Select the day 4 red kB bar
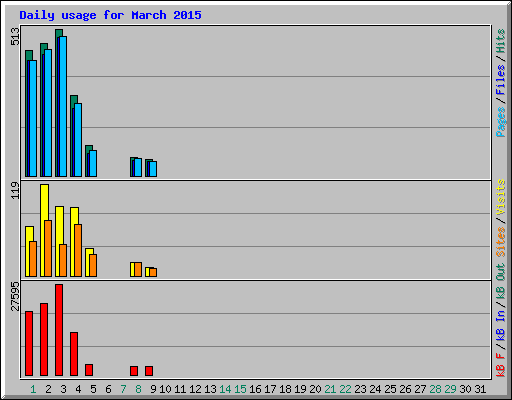Screen dimensions: 512x400 (74, 354)
